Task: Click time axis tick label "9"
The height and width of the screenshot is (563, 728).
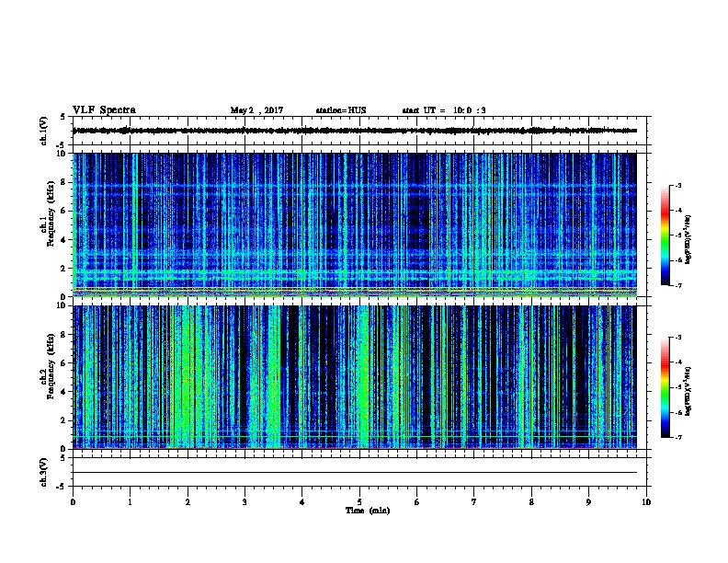Action: click(588, 502)
